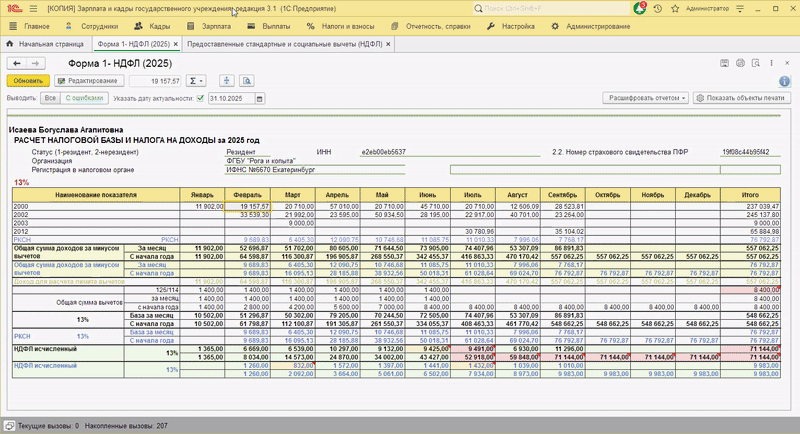The width and height of the screenshot is (800, 434).
Task: Open the Главное menu
Action: click(x=30, y=26)
